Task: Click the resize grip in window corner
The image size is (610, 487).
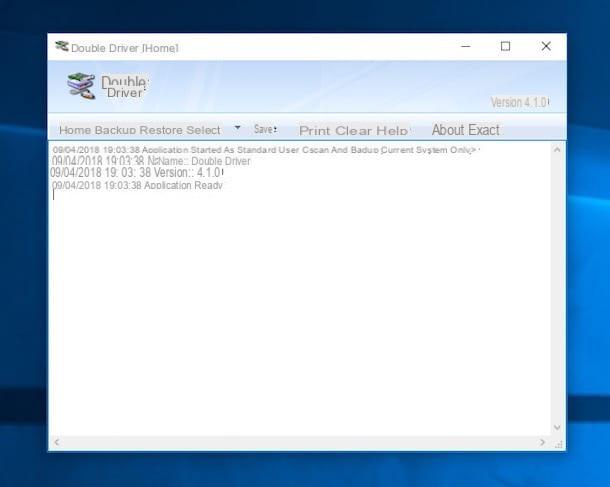Action: [x=559, y=444]
